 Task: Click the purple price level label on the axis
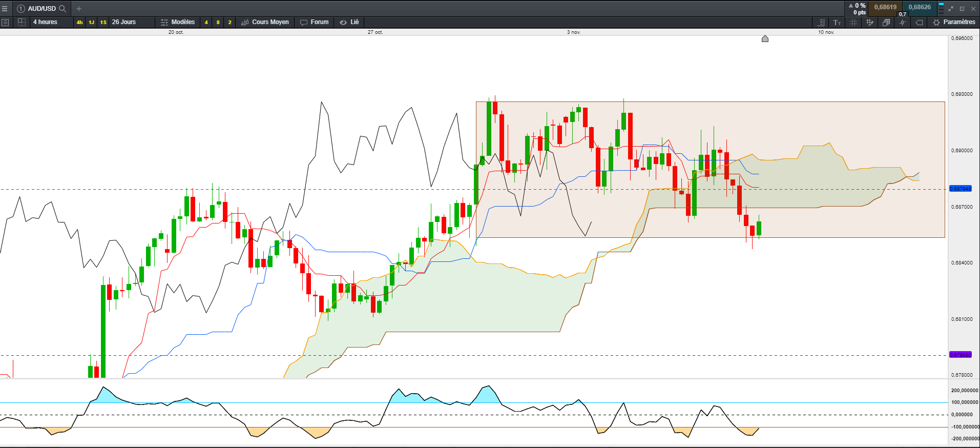tap(961, 355)
